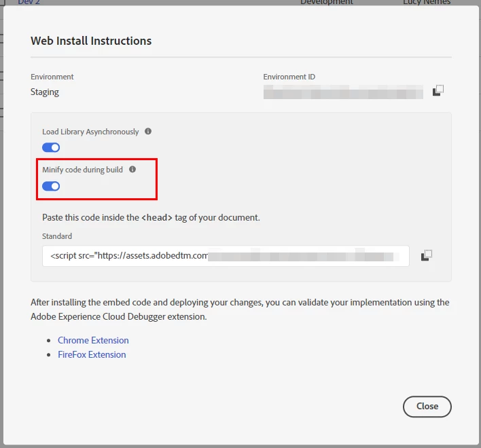This screenshot has height=448, width=481.
Task: Click the Standard script code field
Action: [x=226, y=256]
